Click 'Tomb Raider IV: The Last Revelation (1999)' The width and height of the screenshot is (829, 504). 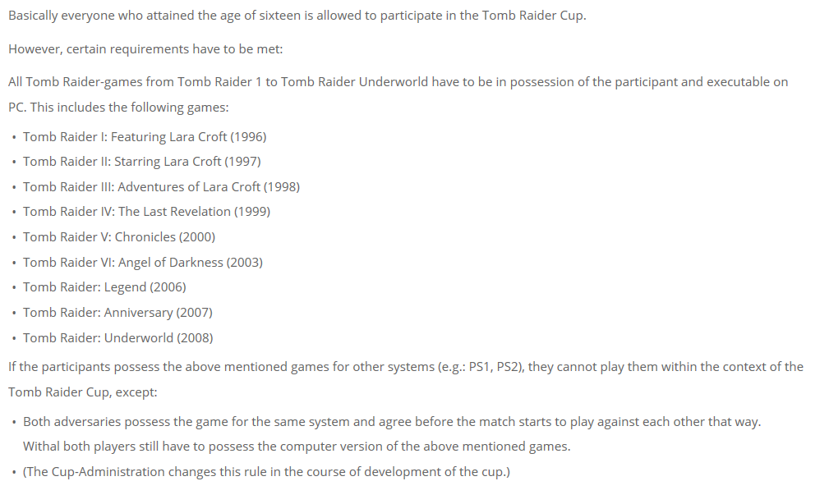(x=146, y=212)
